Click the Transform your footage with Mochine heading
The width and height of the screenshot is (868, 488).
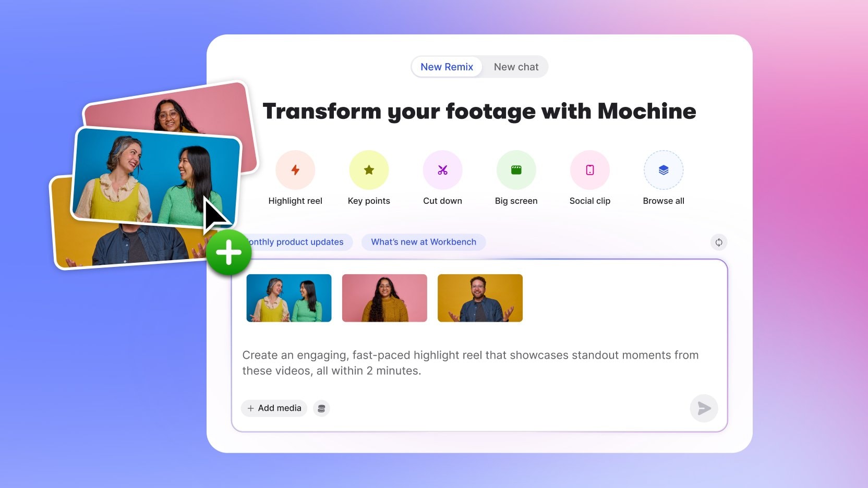tap(479, 112)
